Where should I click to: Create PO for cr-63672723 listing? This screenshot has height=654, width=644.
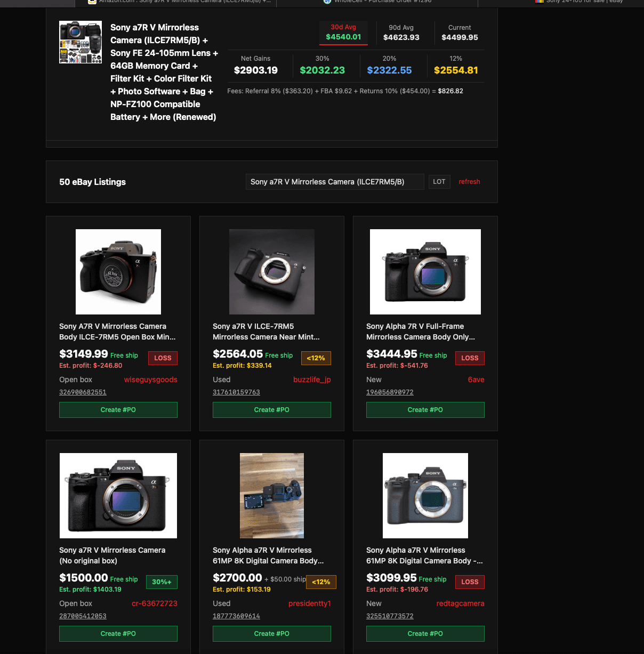point(118,634)
